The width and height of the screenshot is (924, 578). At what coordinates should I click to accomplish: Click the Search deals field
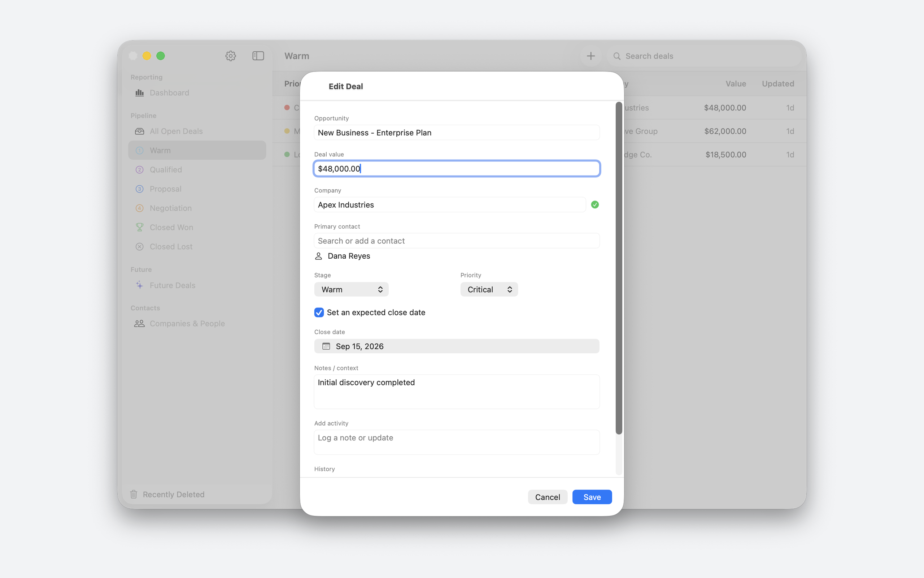click(705, 56)
